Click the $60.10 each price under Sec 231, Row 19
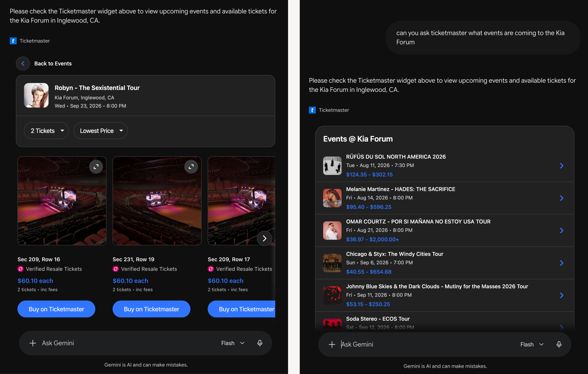 coord(130,281)
